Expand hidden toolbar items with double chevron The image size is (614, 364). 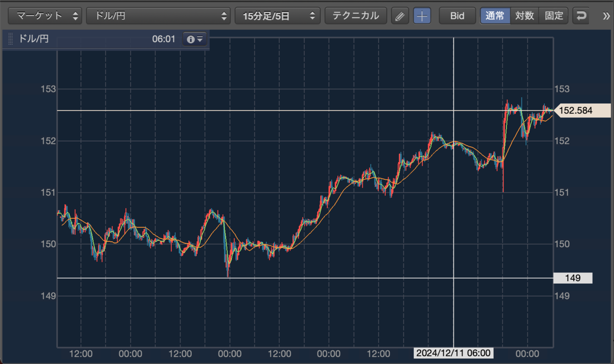[x=607, y=16]
